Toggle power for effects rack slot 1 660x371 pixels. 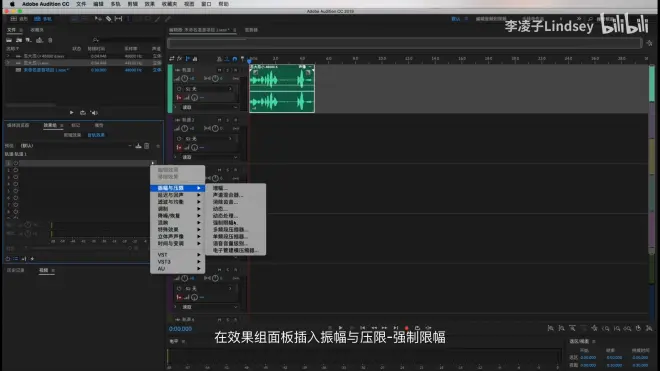pyautogui.click(x=16, y=163)
